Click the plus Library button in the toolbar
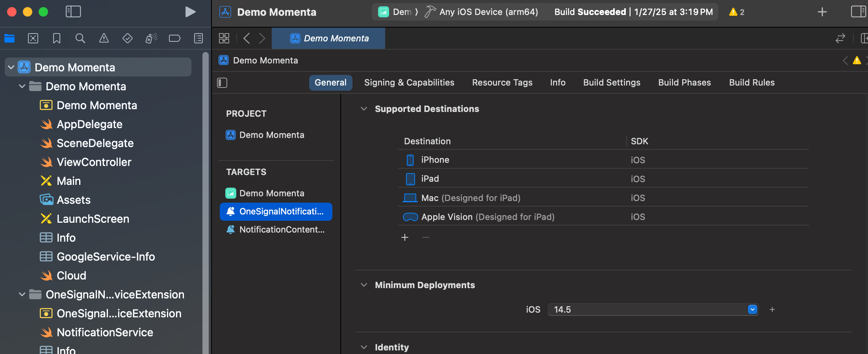The height and width of the screenshot is (354, 868). pyautogui.click(x=822, y=12)
